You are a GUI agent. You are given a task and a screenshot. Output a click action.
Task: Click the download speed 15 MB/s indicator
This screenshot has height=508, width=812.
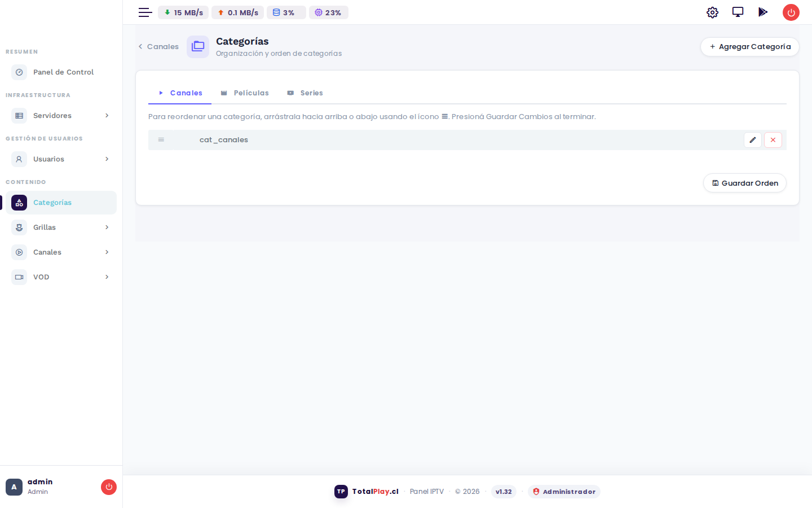coord(183,12)
